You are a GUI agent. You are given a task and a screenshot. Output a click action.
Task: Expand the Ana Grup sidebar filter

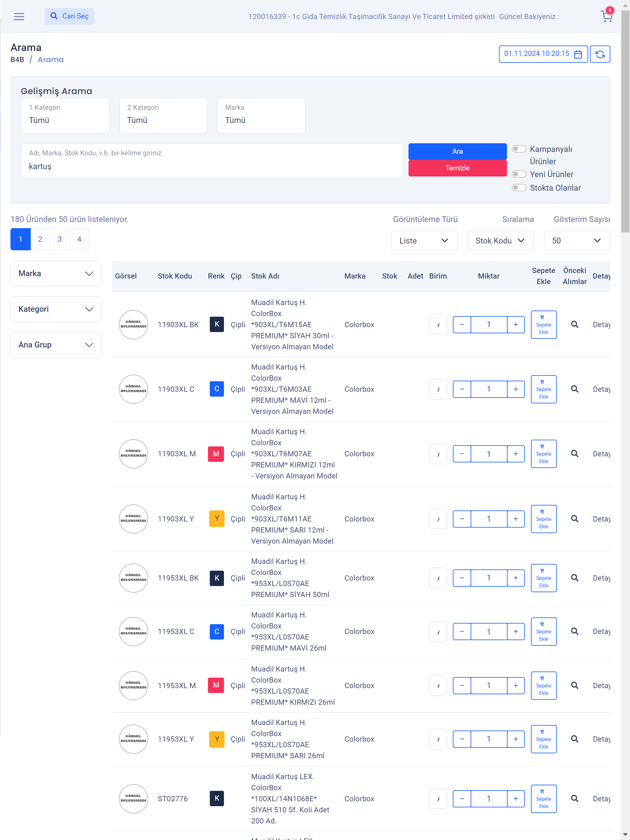56,345
